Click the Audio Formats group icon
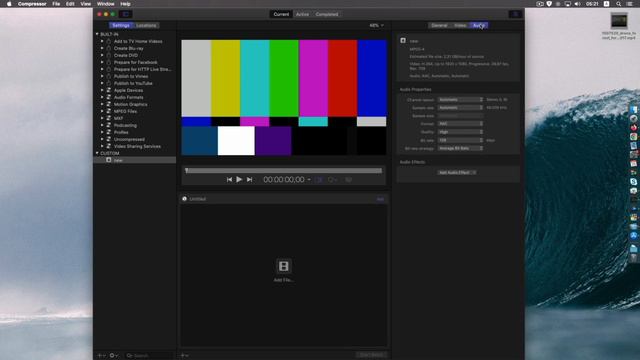Screen dimensions: 640x360 click(109, 97)
